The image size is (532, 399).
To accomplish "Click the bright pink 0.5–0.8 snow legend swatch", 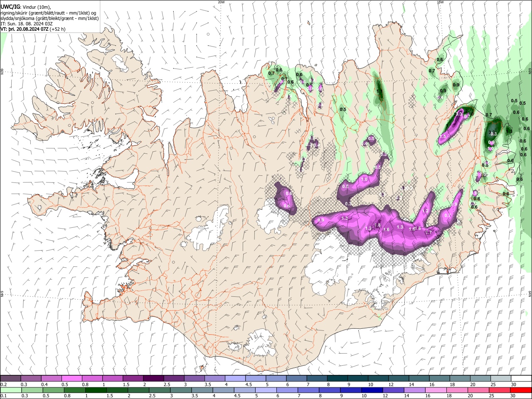I will point(71,379).
